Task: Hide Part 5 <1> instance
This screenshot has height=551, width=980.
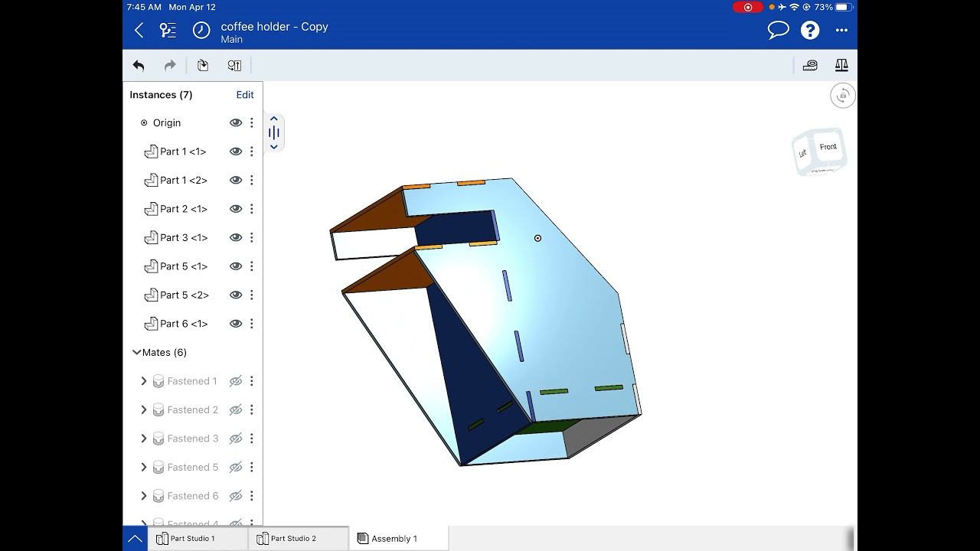Action: 236,266
